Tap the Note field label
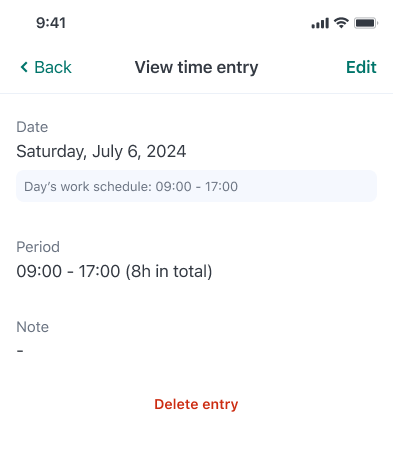The image size is (393, 450). tap(33, 327)
